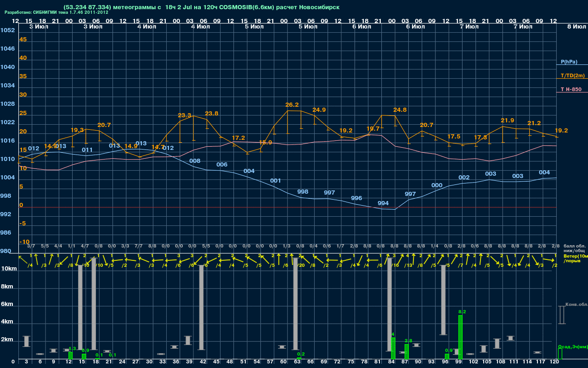Viewport: 588px width, 368px height.
Task: Click the green precipitation legend bar sample
Action: [560, 354]
